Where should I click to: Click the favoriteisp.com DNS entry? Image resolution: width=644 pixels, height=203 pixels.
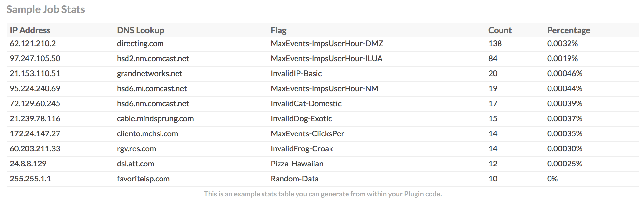point(143,179)
